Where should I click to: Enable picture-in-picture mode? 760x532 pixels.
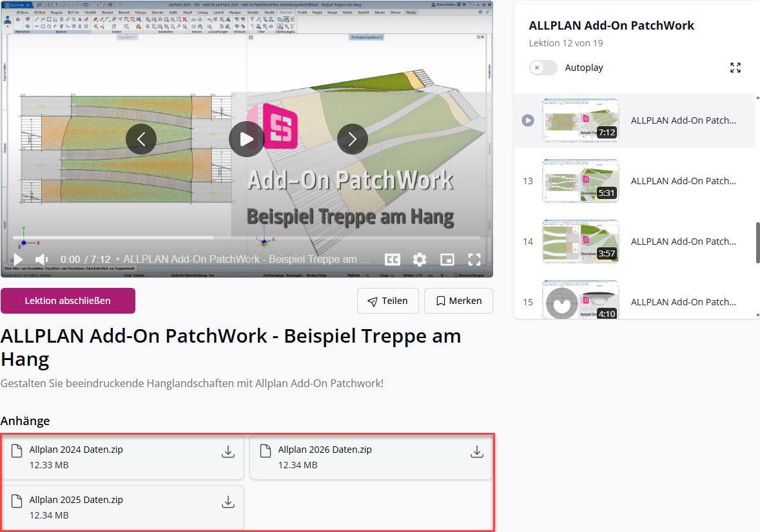click(447, 260)
